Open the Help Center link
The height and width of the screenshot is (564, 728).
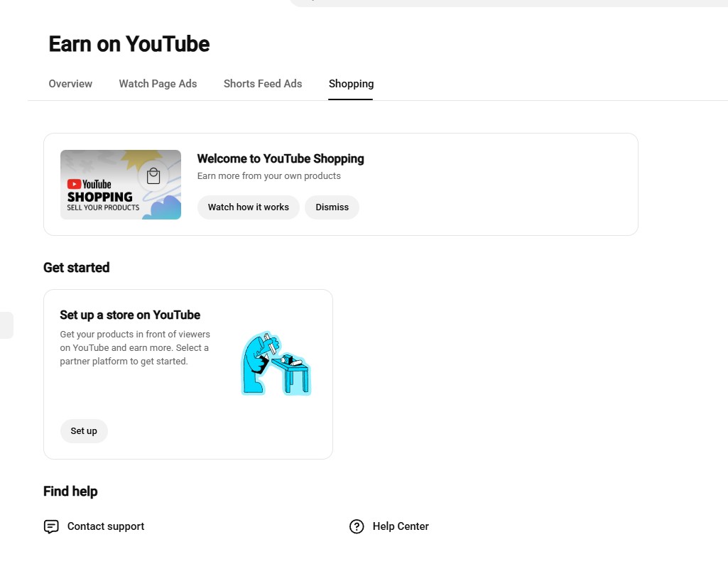[401, 526]
